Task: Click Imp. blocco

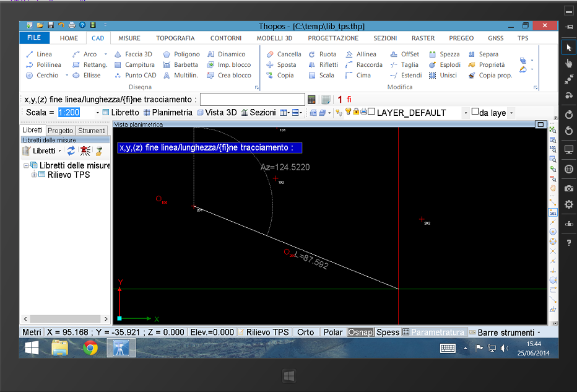Action: point(229,65)
